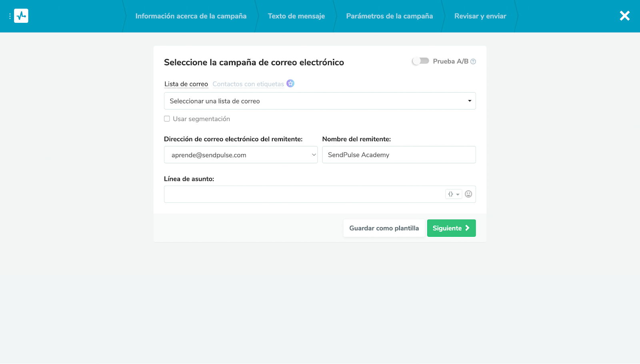640x364 pixels.
Task: Check the Usar segmentación checkbox
Action: tap(167, 119)
